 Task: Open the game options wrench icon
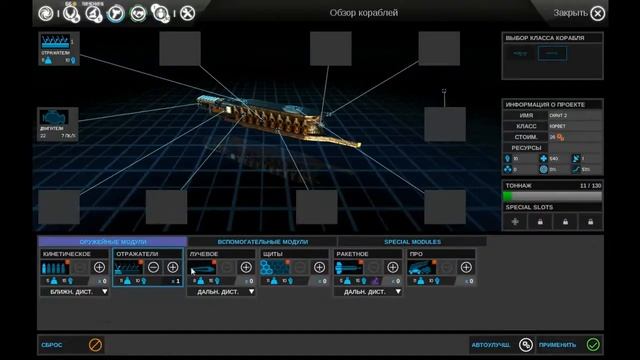click(x=188, y=13)
